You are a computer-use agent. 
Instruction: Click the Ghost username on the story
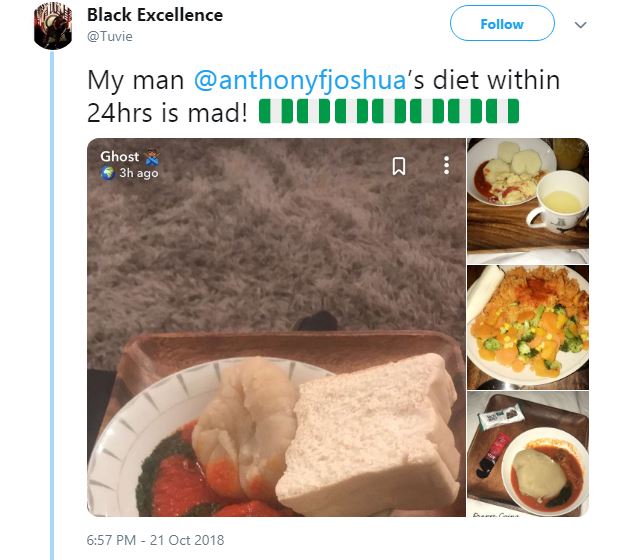tap(119, 156)
